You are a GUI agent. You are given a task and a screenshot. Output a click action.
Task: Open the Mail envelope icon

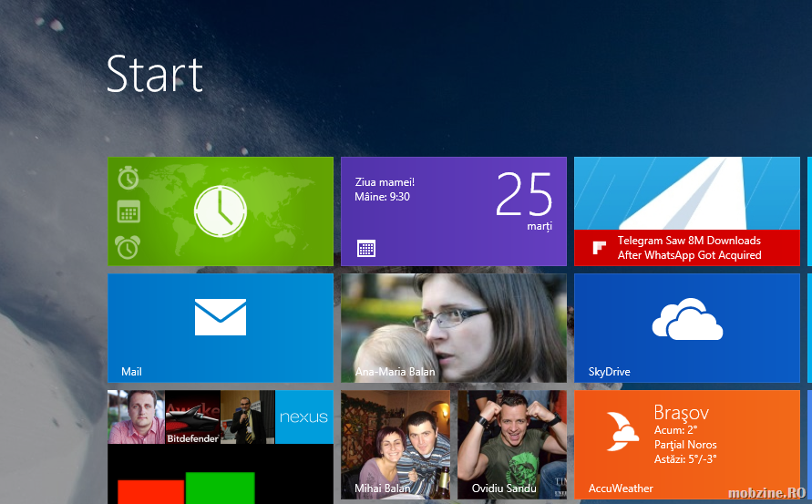(x=221, y=317)
